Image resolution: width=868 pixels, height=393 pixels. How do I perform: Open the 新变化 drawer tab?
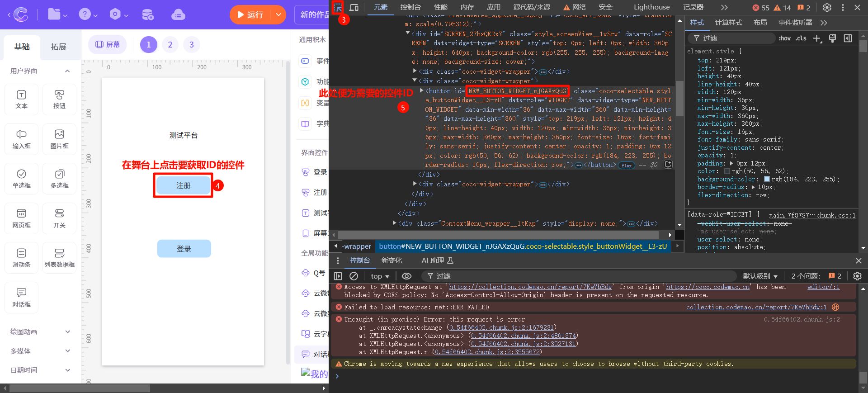tap(392, 260)
